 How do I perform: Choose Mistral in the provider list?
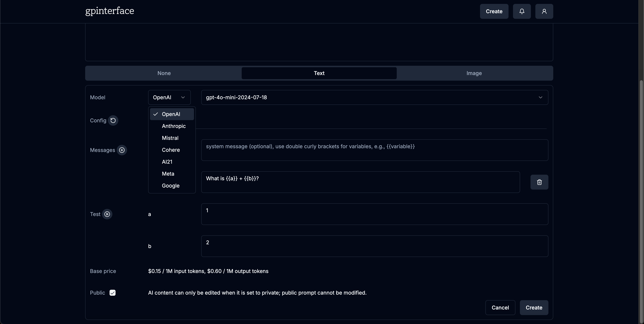(170, 138)
